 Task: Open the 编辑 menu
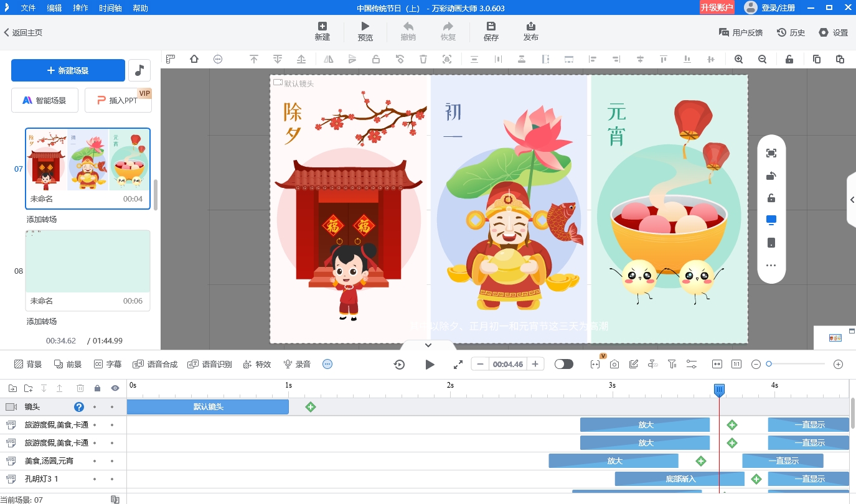coord(55,8)
